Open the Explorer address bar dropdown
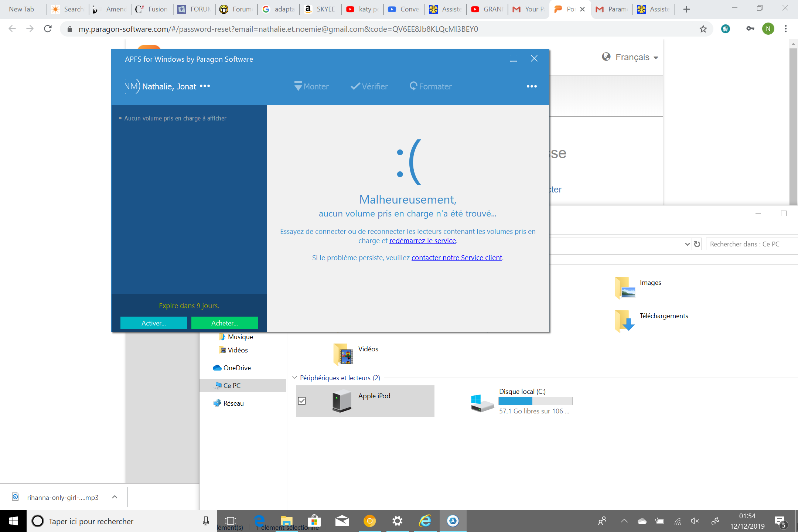Image resolution: width=798 pixels, height=532 pixels. (687, 244)
